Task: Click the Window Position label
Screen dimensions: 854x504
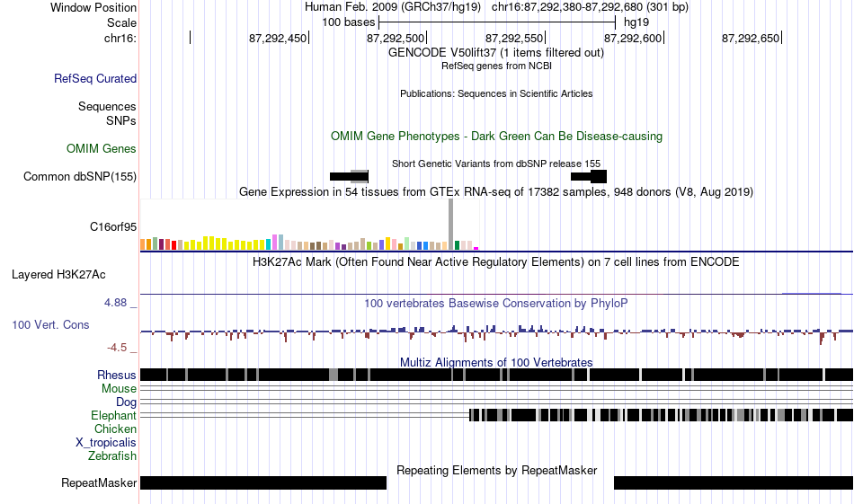Action: [x=93, y=7]
